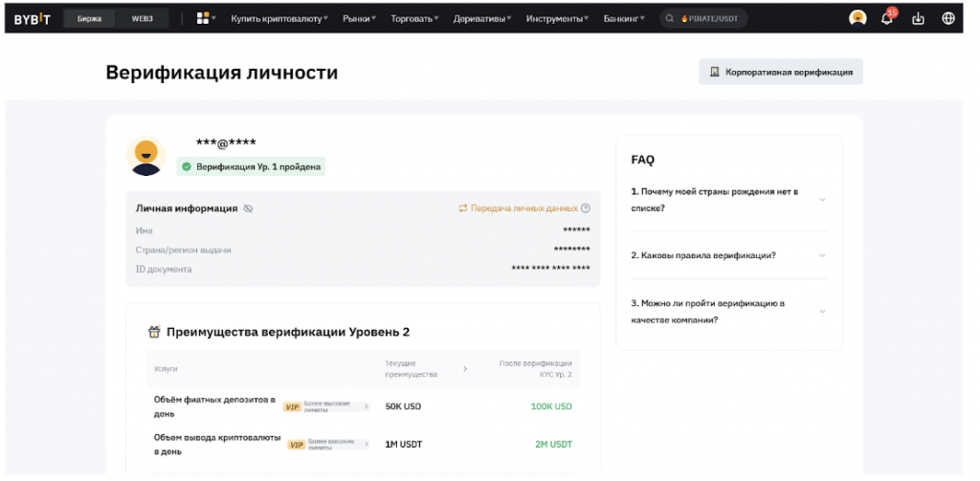Expand FAQ Каковы правила верификации

[x=727, y=255]
